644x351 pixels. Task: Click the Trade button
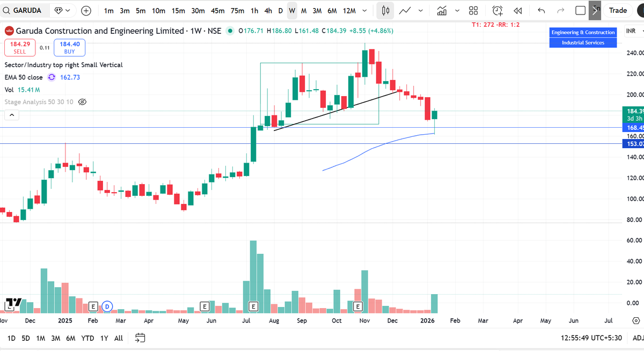pos(618,10)
